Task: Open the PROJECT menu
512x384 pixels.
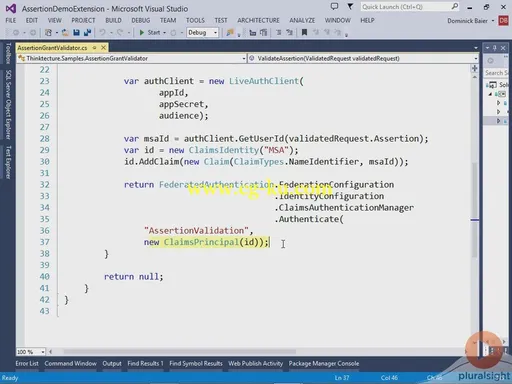Action: pos(83,21)
